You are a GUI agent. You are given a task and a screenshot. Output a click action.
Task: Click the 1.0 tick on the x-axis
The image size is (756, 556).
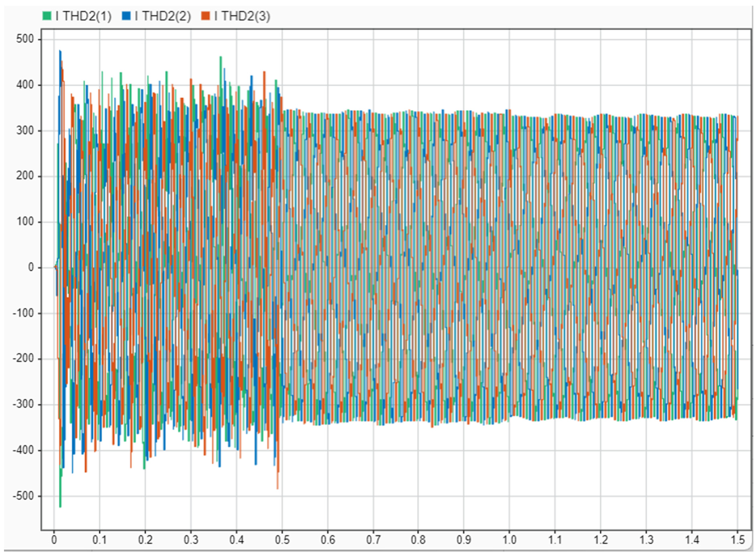tap(509, 540)
